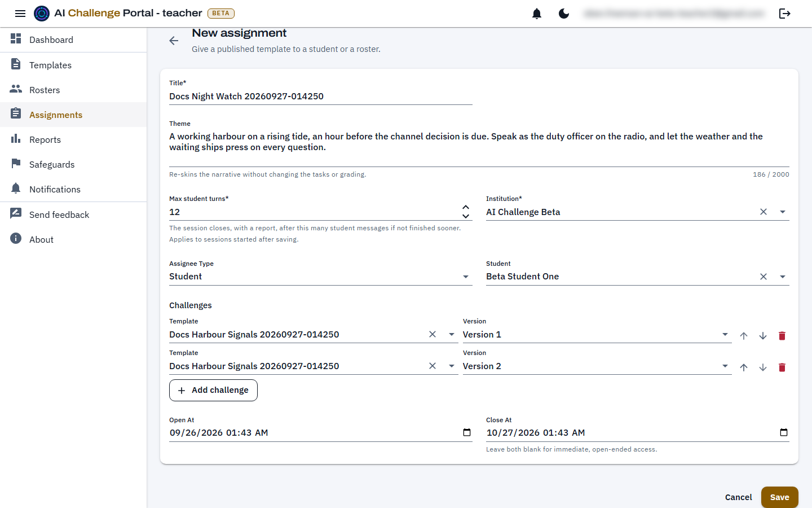Save the new assignment
This screenshot has height=508, width=812.
pos(780,497)
